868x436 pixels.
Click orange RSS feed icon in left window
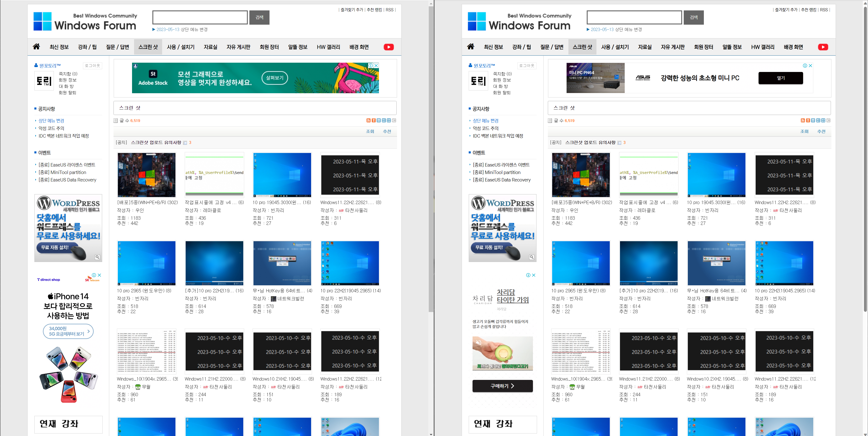pos(368,120)
